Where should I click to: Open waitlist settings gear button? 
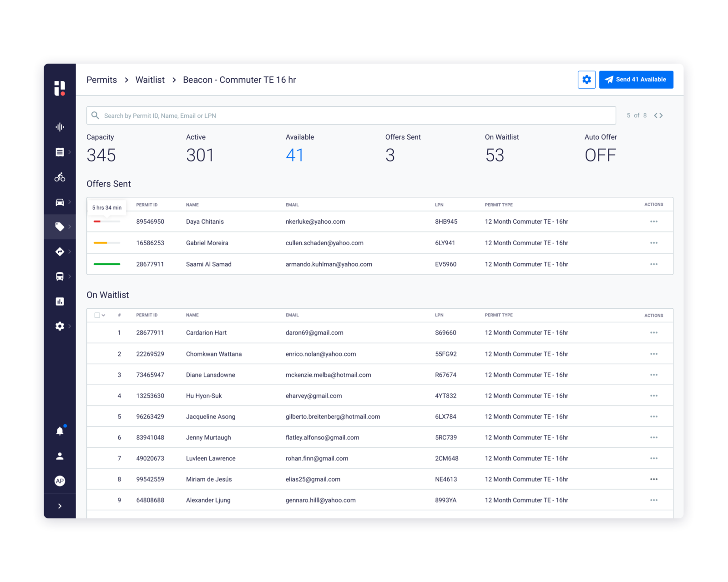tap(586, 80)
